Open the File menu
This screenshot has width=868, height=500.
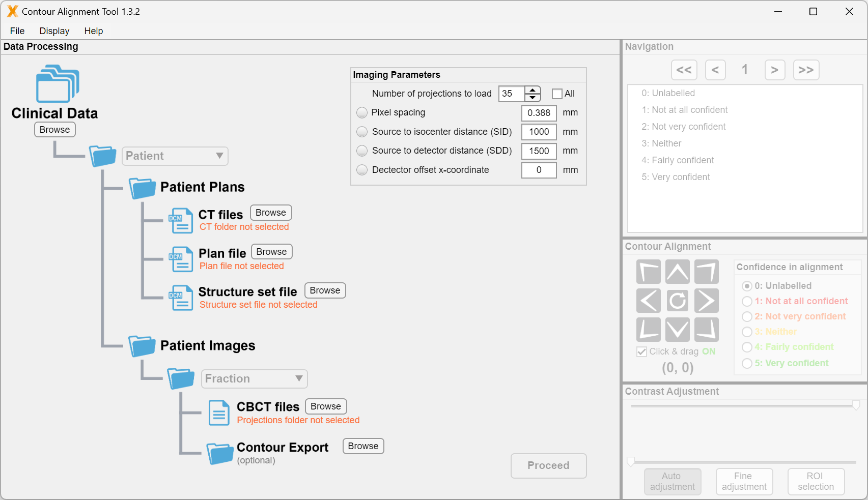pyautogui.click(x=17, y=31)
